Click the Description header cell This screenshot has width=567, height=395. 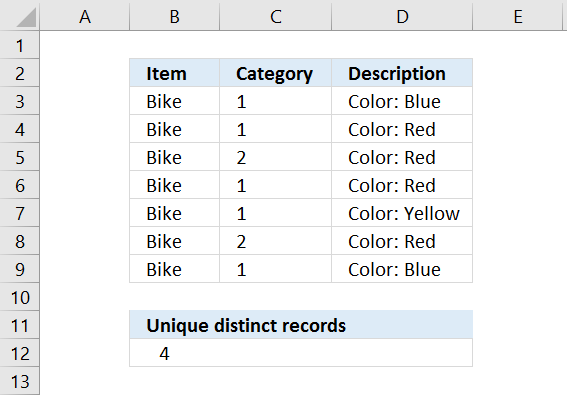(402, 73)
